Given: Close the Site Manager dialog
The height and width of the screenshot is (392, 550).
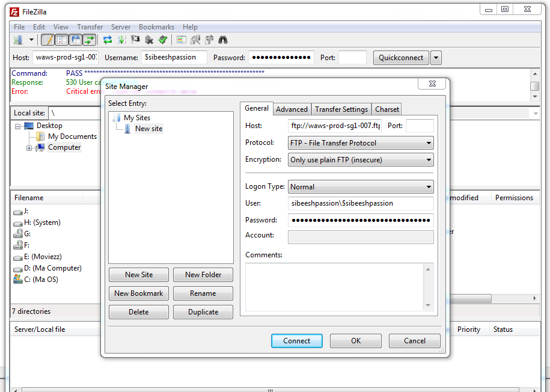Looking at the screenshot, I should [432, 84].
